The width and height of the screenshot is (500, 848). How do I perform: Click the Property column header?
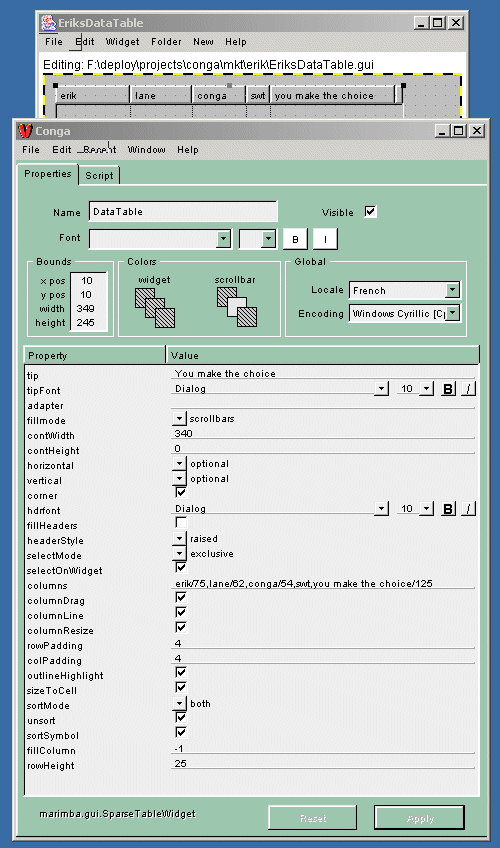pyautogui.click(x=95, y=355)
